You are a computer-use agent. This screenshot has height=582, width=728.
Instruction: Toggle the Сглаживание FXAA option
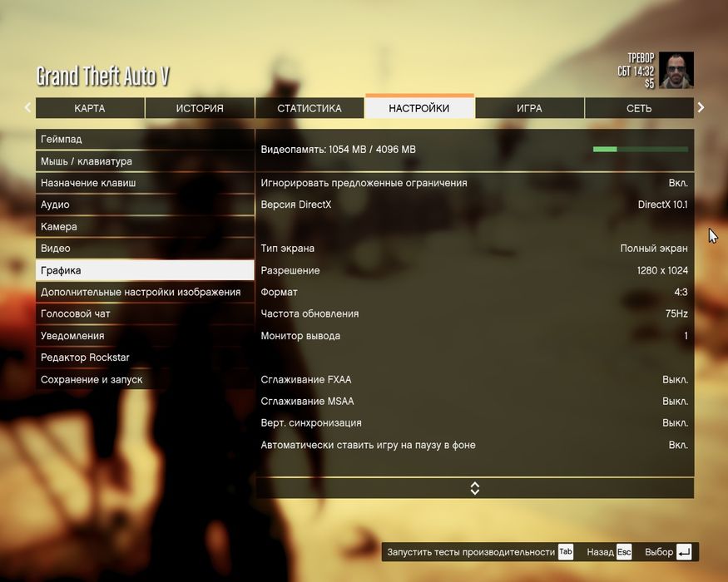point(474,379)
